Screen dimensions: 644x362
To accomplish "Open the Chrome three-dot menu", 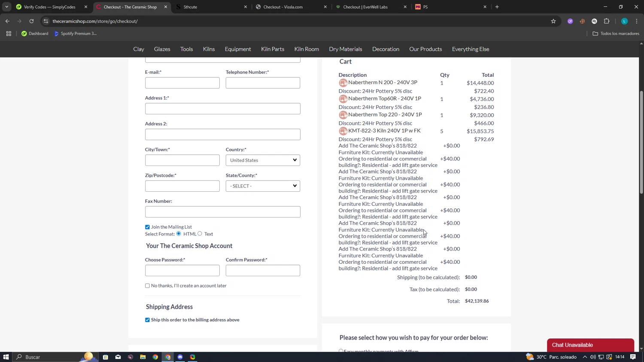I will (637, 21).
